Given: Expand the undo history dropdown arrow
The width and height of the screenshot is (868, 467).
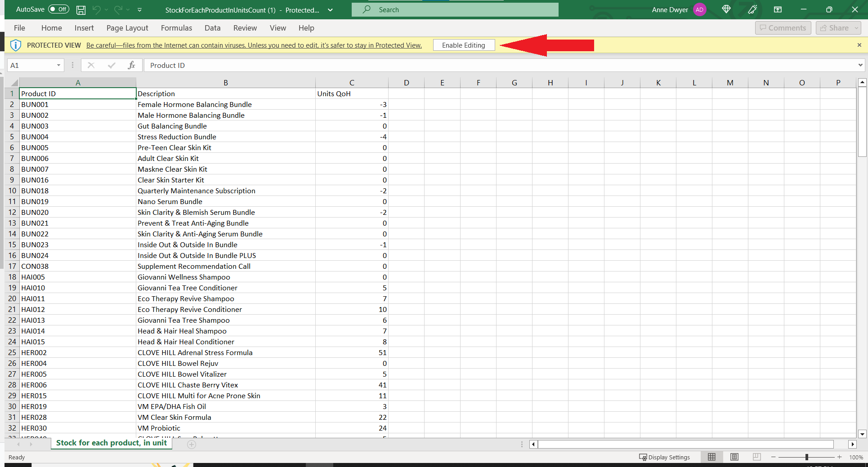Looking at the screenshot, I should (107, 9).
